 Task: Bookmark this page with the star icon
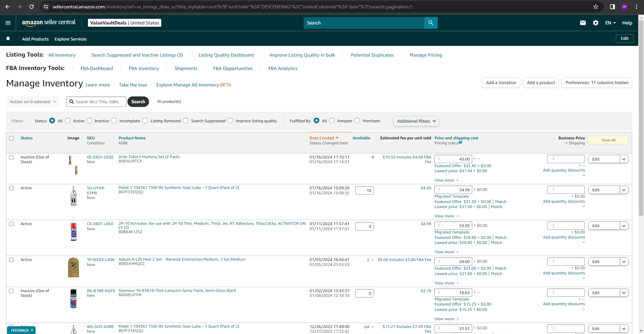pyautogui.click(x=596, y=7)
